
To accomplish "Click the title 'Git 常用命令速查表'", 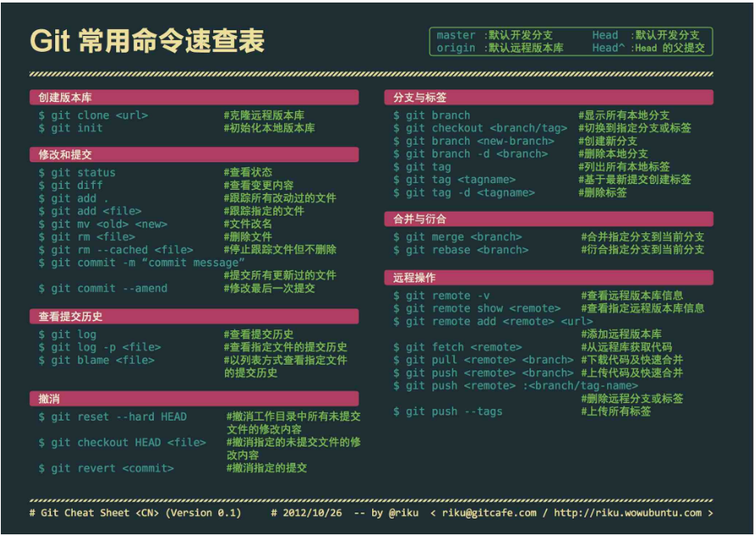I will [x=147, y=41].
